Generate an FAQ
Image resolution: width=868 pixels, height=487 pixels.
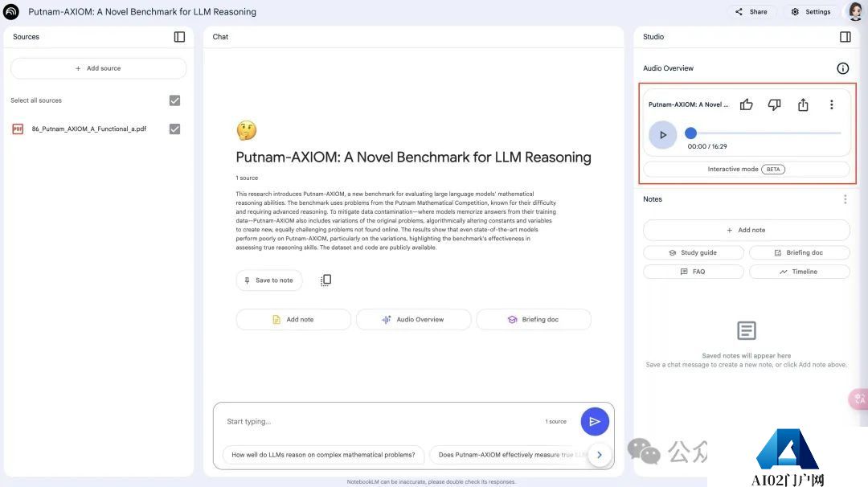694,272
